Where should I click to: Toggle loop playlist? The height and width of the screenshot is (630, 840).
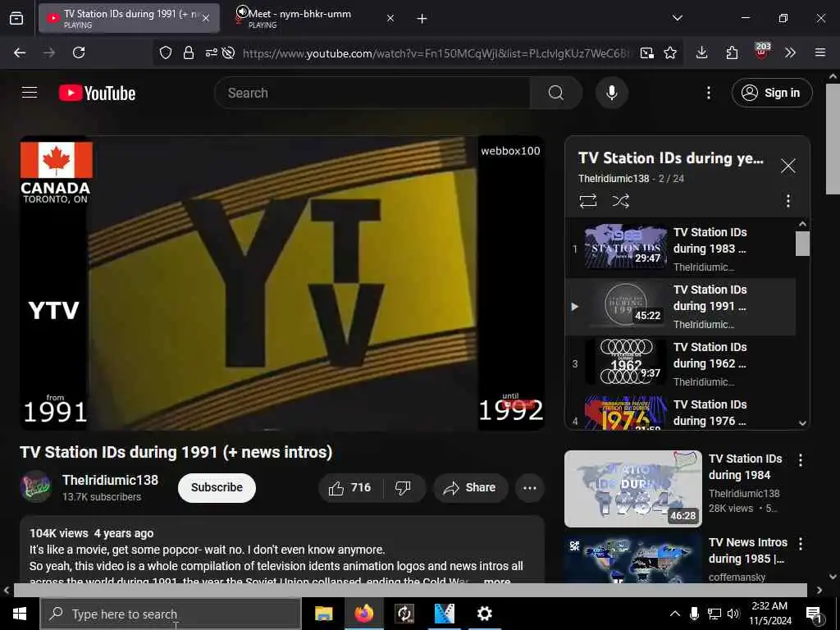[587, 201]
